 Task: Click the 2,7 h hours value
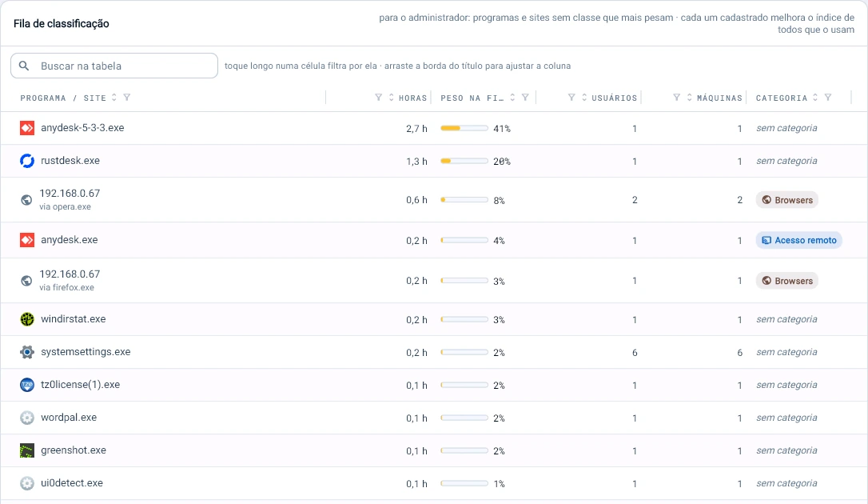417,129
